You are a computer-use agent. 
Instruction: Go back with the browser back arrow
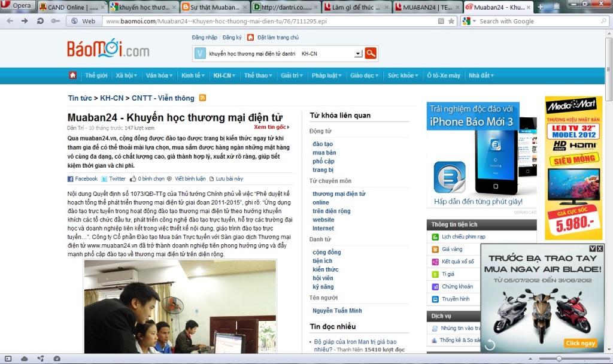coord(10,21)
